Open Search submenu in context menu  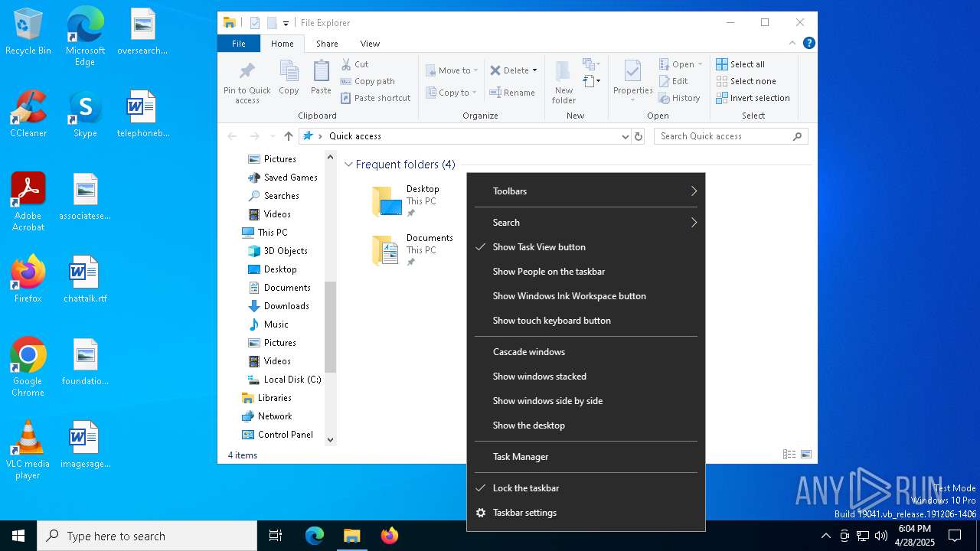(586, 223)
